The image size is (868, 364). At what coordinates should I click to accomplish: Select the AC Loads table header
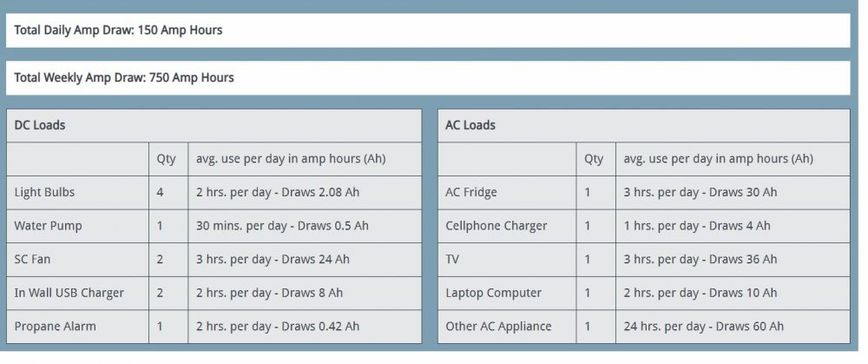tap(470, 125)
